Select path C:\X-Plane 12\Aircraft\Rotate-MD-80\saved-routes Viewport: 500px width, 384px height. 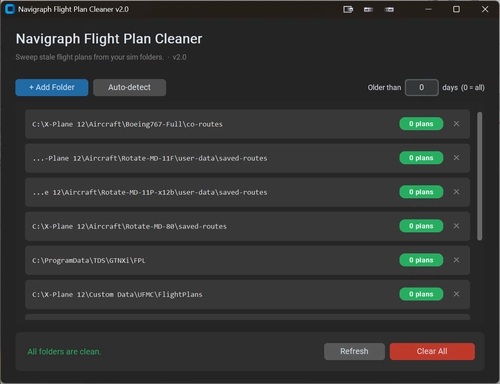click(129, 226)
